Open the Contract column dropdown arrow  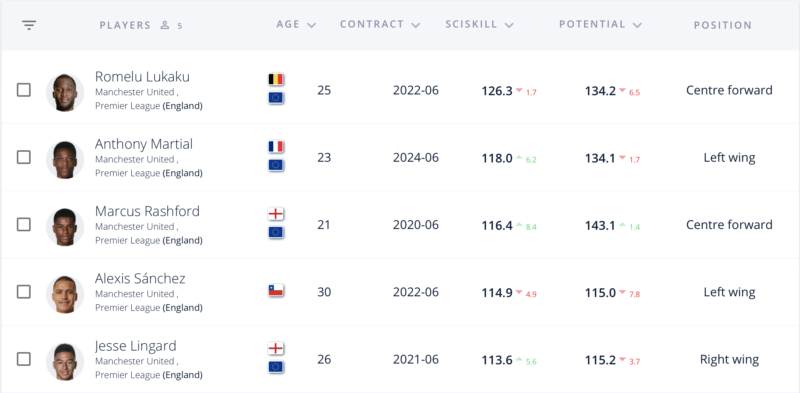coord(416,25)
